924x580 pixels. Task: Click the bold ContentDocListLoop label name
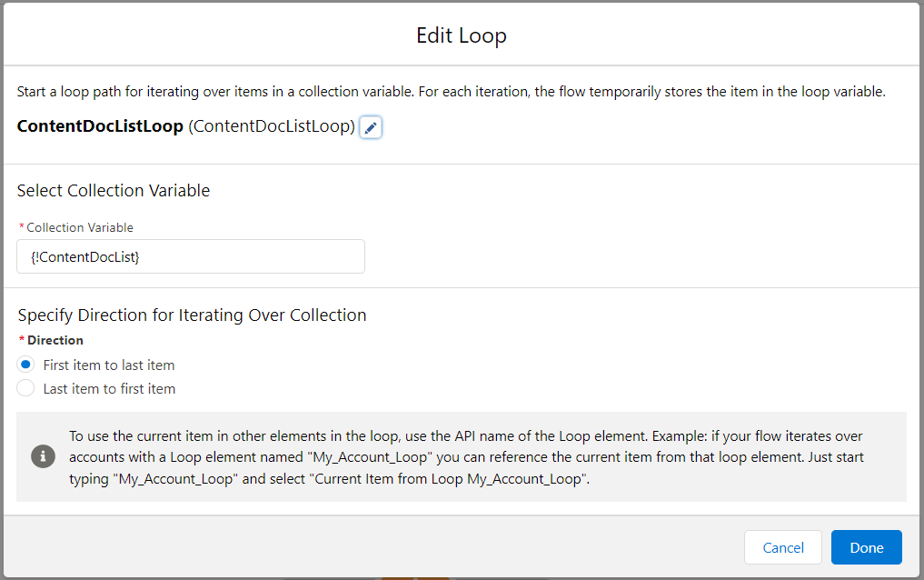pos(100,126)
